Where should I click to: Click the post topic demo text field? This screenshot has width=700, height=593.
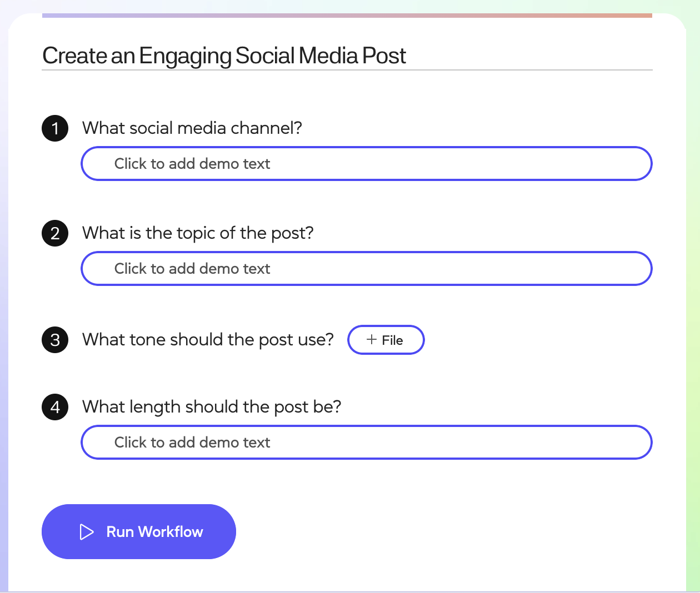pos(366,269)
